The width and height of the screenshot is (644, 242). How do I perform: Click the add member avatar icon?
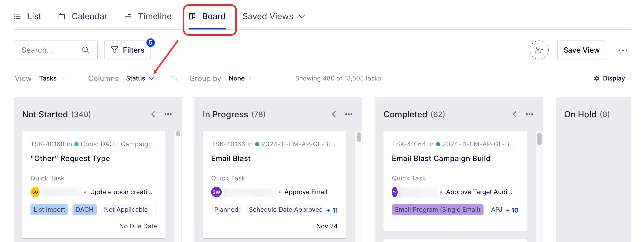click(539, 50)
